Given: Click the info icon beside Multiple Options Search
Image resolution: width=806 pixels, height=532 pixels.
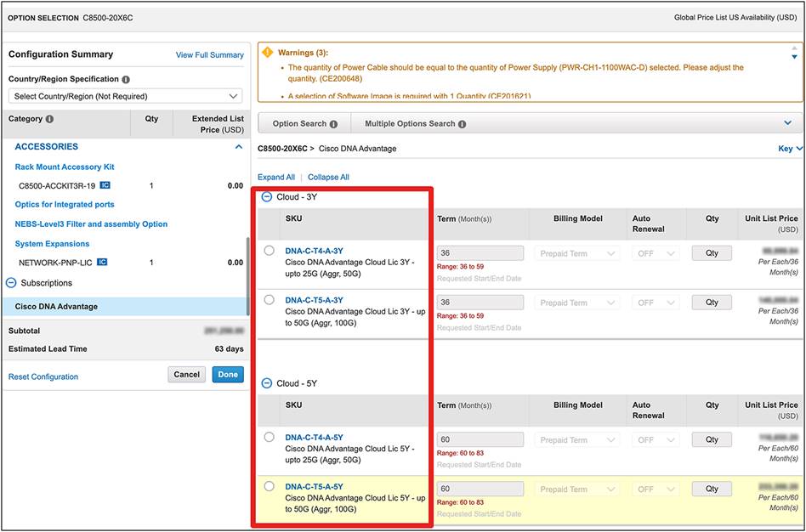Looking at the screenshot, I should [x=463, y=124].
